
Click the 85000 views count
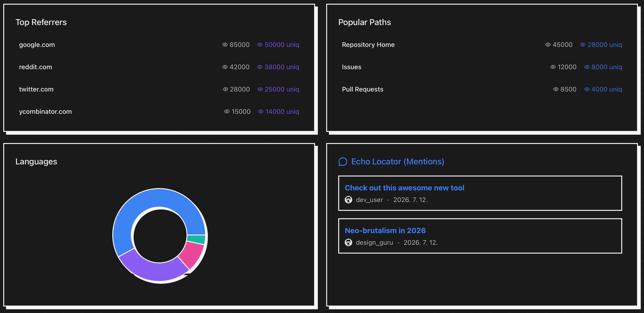click(239, 45)
